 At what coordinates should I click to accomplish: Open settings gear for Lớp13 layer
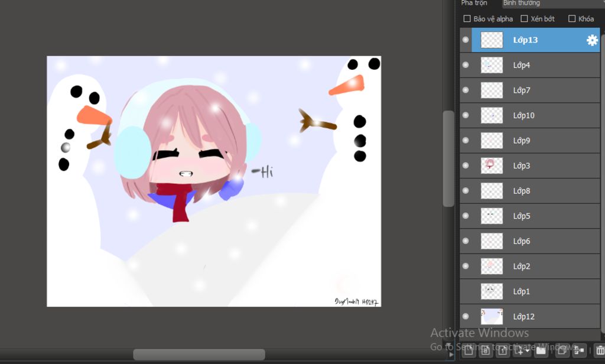click(592, 40)
